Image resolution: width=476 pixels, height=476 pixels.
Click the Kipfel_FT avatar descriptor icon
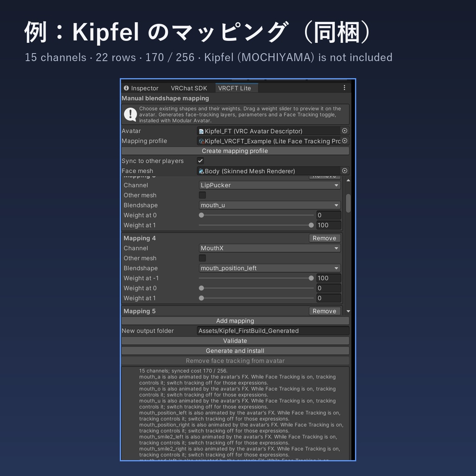[201, 131]
